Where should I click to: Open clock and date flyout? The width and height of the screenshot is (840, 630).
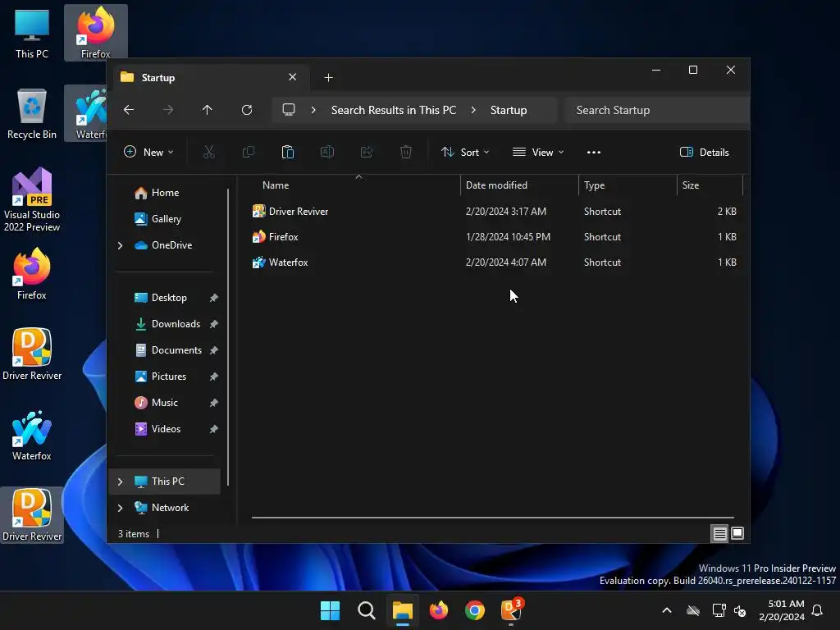pos(782,610)
